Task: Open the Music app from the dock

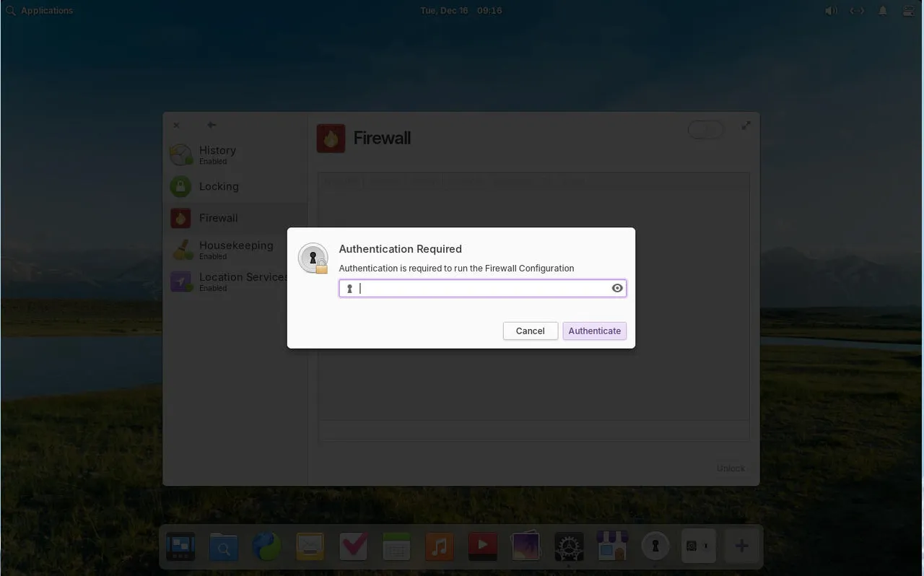Action: (439, 546)
